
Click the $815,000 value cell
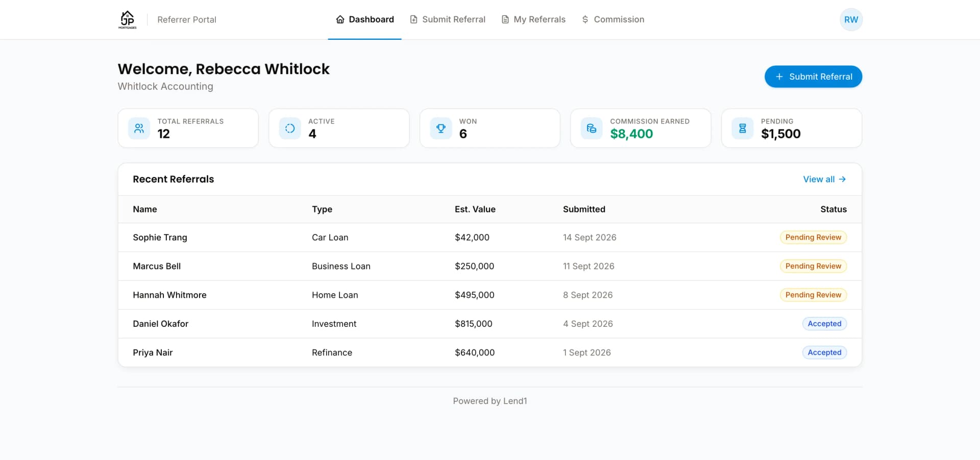pyautogui.click(x=474, y=324)
